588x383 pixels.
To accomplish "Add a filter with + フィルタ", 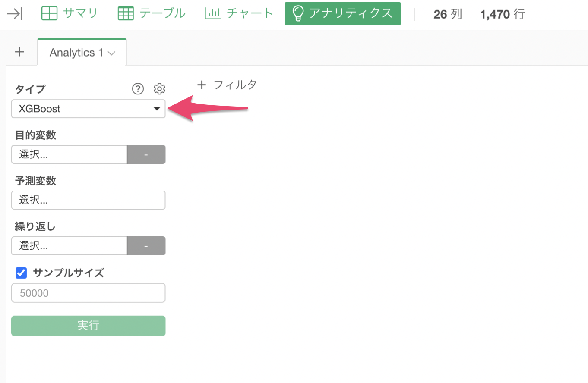I will coord(227,85).
